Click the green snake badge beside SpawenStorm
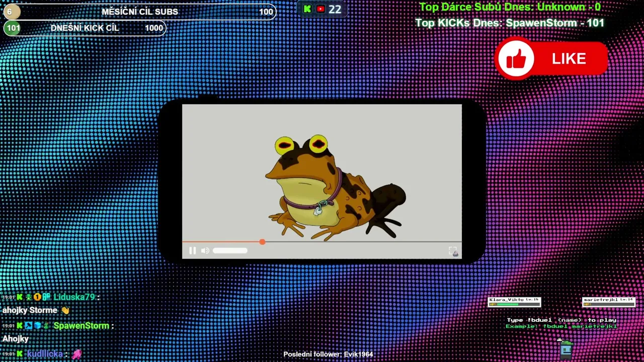Image resolution: width=644 pixels, height=362 pixels. click(46, 326)
